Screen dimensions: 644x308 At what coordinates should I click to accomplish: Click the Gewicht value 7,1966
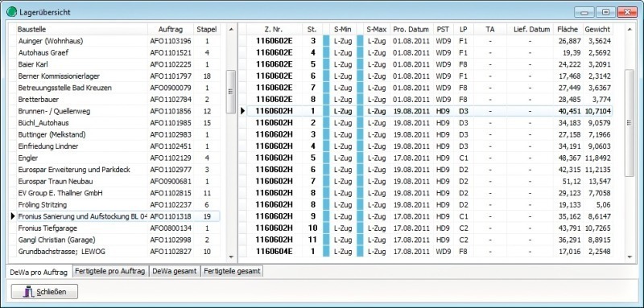(x=600, y=134)
